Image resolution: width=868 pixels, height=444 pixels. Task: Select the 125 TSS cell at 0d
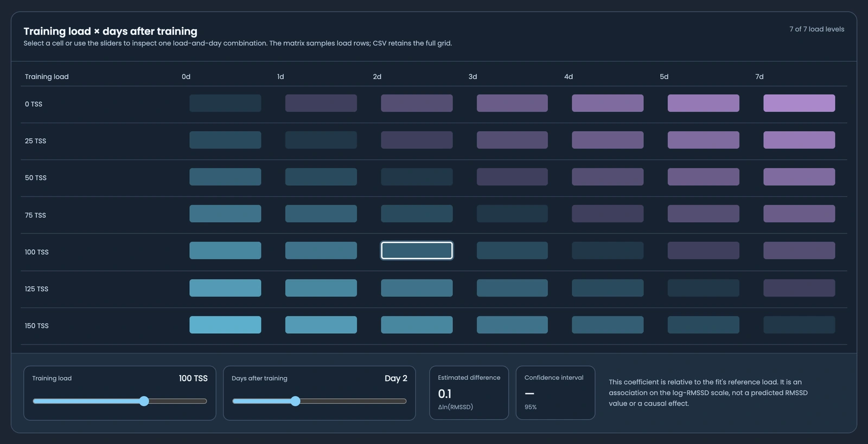coord(225,288)
